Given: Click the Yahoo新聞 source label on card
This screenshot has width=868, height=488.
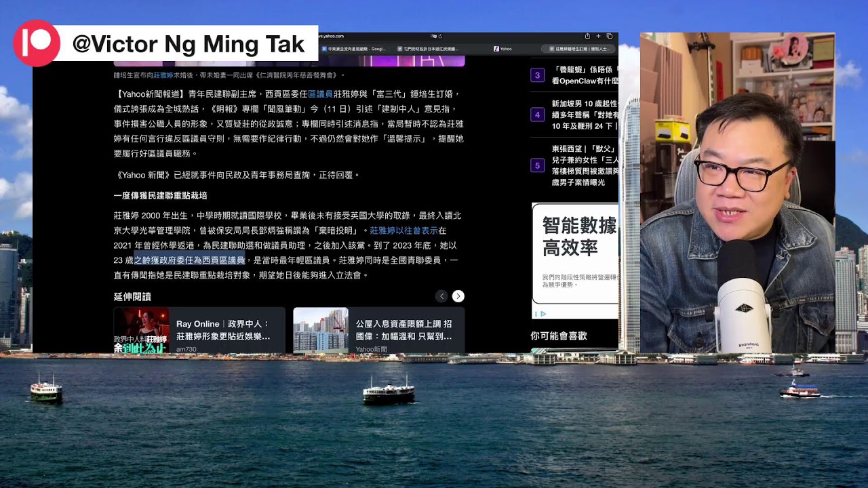Looking at the screenshot, I should click(x=371, y=349).
